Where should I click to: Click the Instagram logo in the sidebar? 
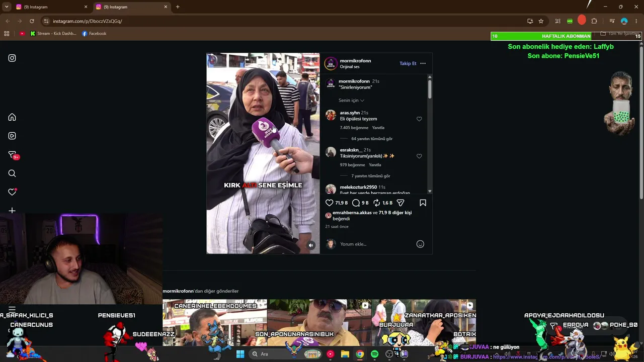(x=12, y=58)
